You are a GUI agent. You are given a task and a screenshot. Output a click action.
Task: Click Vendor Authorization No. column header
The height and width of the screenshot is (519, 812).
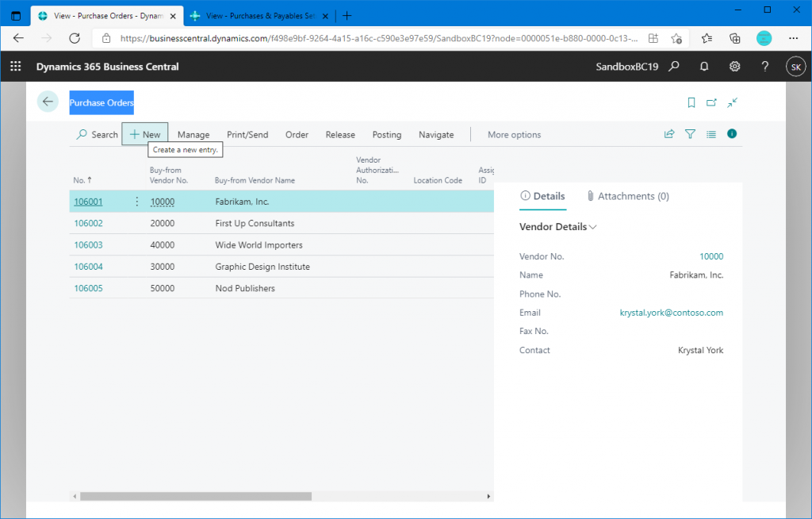click(x=377, y=170)
